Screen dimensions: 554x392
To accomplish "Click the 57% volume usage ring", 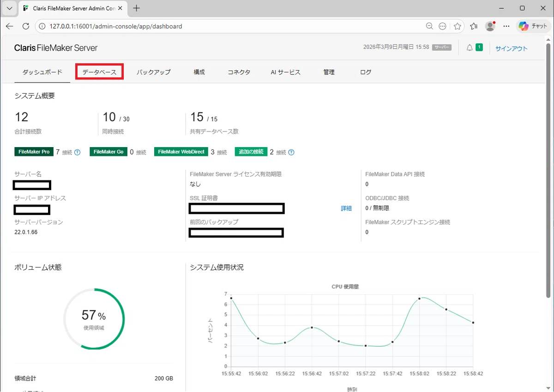I will coord(94,319).
